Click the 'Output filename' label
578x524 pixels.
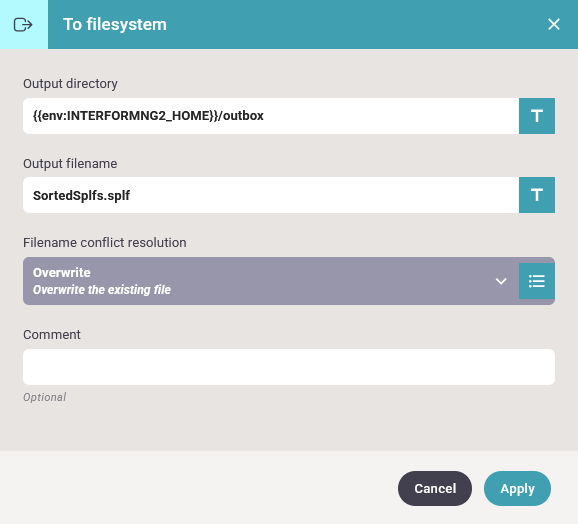point(70,164)
